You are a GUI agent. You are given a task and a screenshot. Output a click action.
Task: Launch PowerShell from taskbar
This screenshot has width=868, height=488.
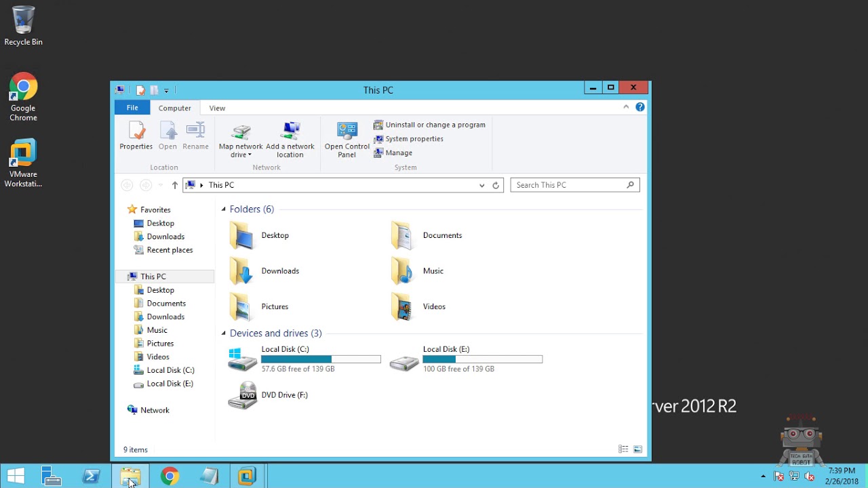(x=91, y=476)
